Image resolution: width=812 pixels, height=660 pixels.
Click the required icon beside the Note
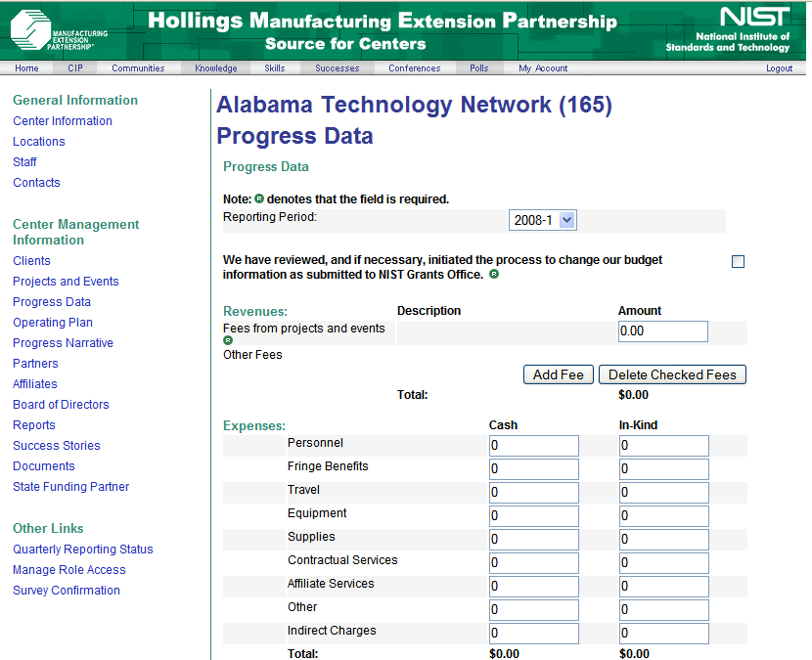pyautogui.click(x=259, y=198)
